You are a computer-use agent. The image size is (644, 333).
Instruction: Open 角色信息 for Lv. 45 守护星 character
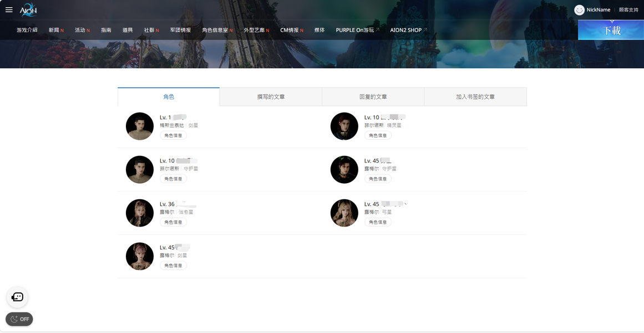coord(378,179)
